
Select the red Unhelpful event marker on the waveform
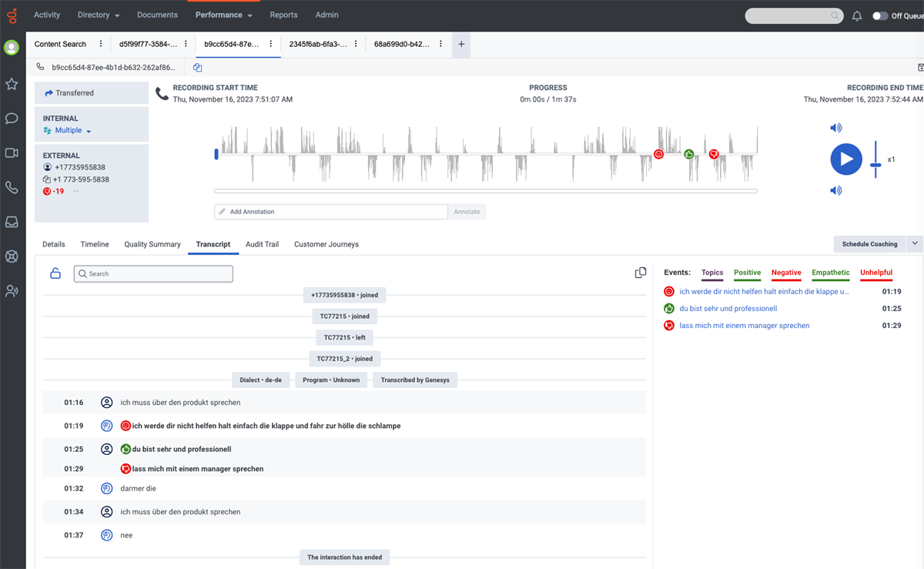point(714,154)
